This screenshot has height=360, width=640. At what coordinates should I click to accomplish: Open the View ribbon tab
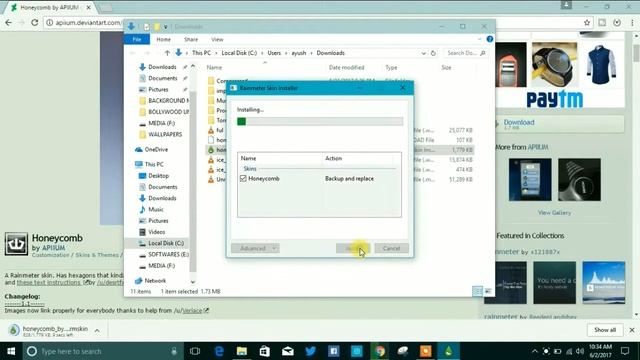(217, 39)
